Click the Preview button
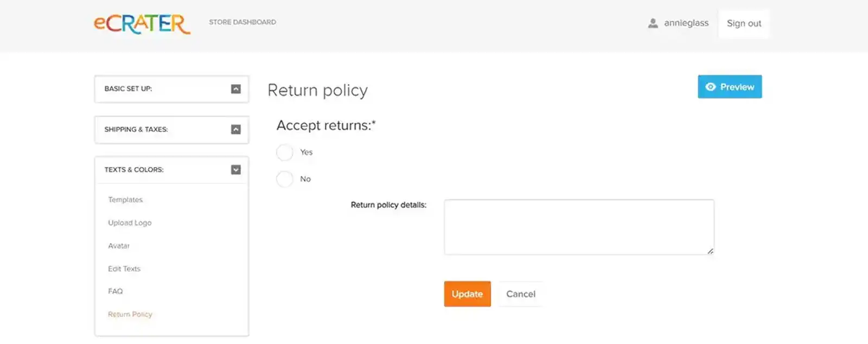Screen dimensions: 868x344 730,86
